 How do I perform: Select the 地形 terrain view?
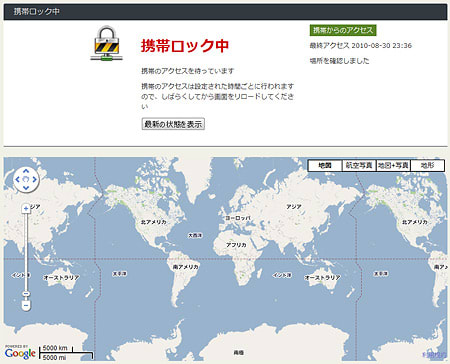coord(427,165)
